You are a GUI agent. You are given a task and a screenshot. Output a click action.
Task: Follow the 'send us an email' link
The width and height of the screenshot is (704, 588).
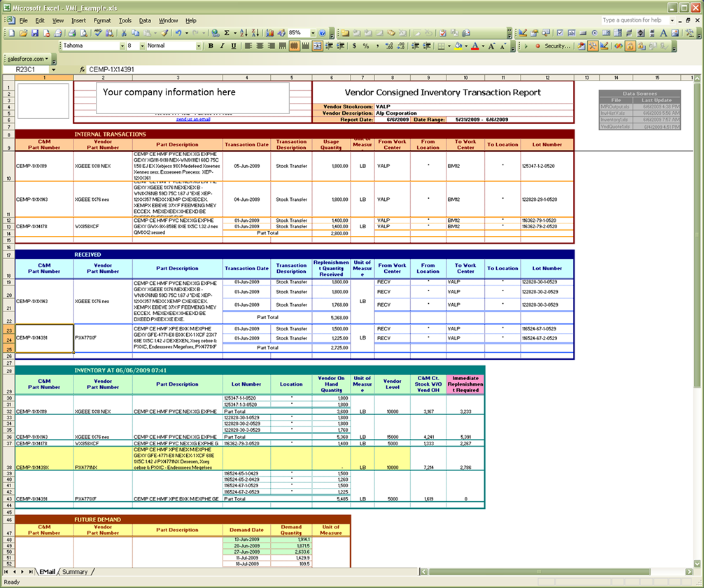coord(193,120)
